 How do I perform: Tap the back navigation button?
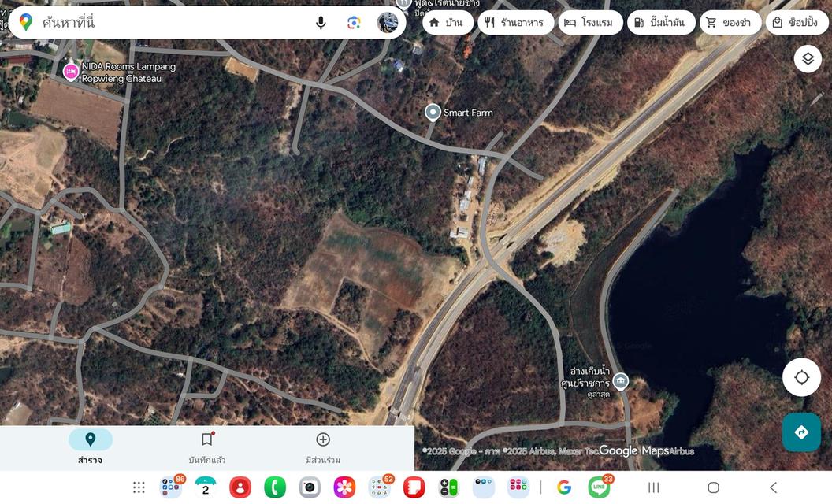pyautogui.click(x=773, y=487)
